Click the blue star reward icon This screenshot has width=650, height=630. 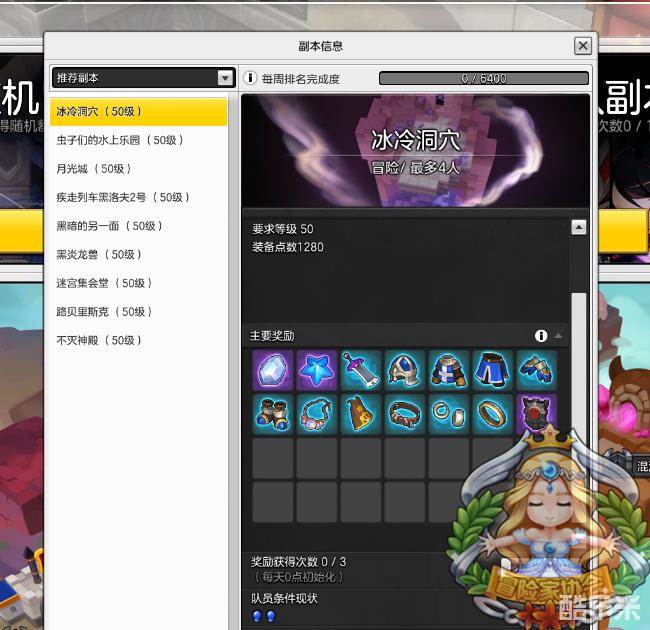pyautogui.click(x=316, y=370)
